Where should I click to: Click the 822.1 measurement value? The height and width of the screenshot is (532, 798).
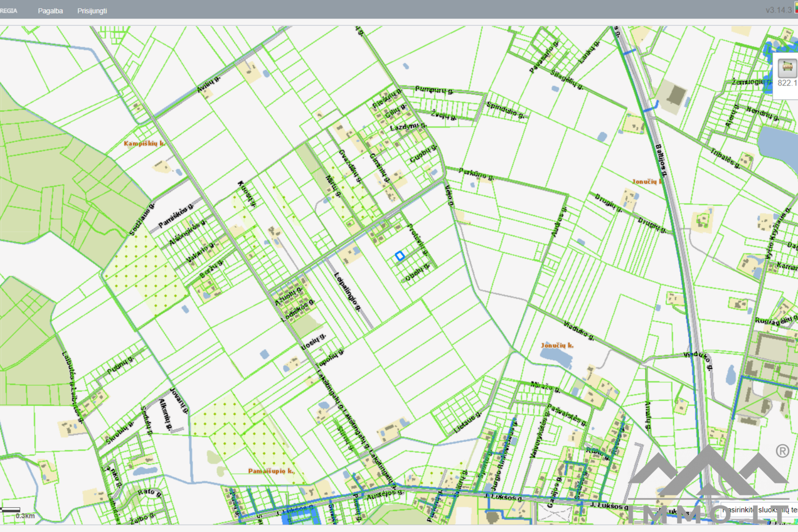tap(787, 83)
